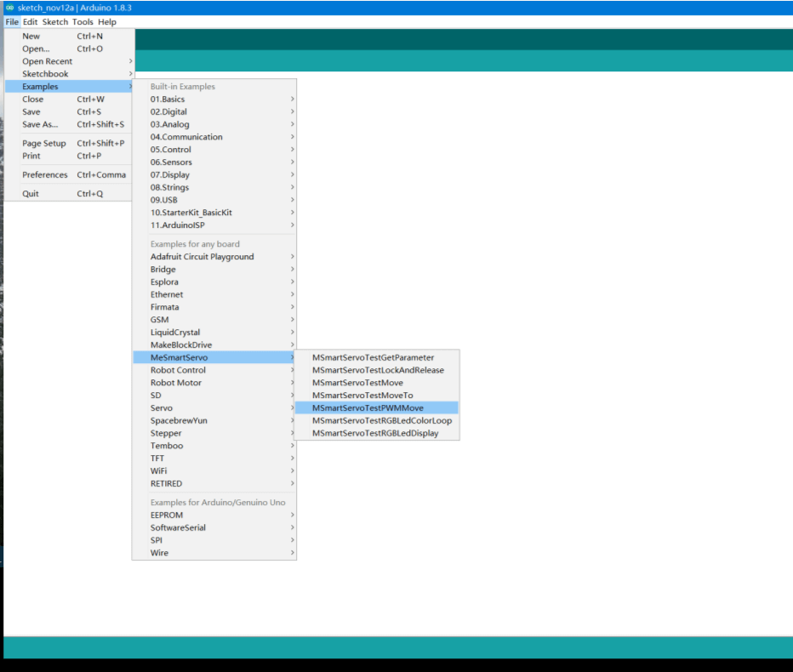Open the MSmartServoTestRGBLedDisplay example
Screen dimensions: 793x672
pyautogui.click(x=377, y=433)
